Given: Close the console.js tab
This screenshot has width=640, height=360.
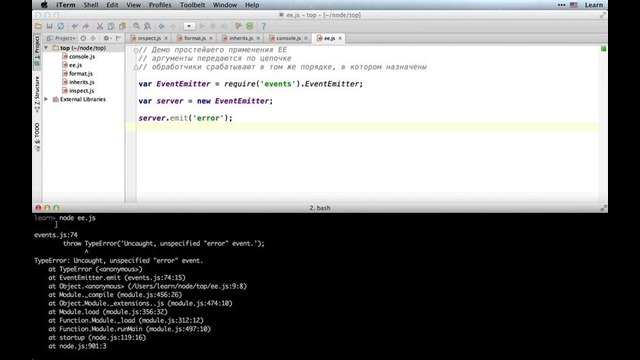Looking at the screenshot, I should 306,38.
